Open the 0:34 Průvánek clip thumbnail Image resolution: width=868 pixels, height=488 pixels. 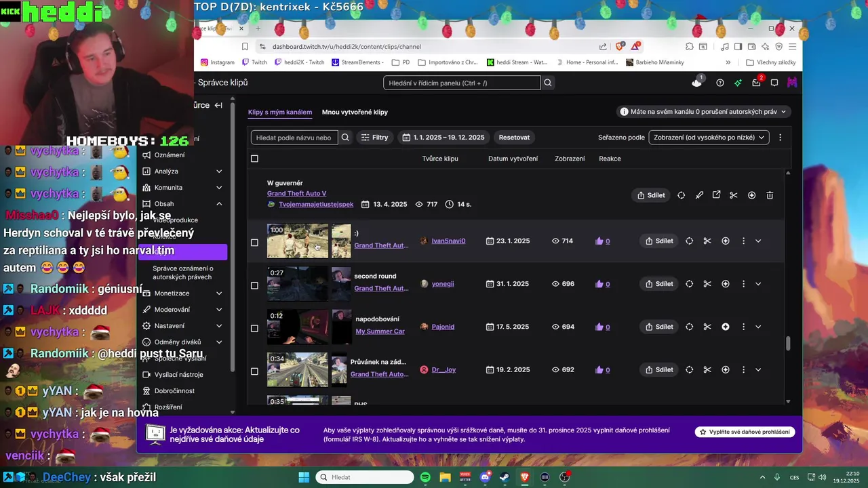point(298,370)
